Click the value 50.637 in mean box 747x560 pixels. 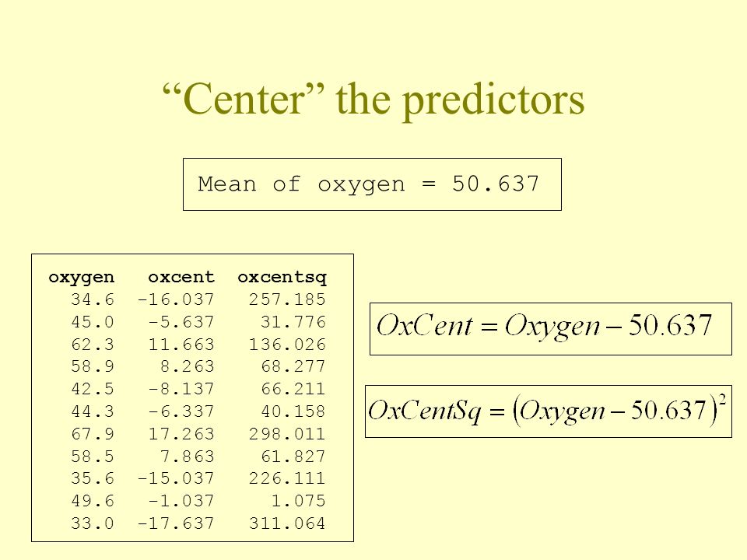click(x=496, y=184)
